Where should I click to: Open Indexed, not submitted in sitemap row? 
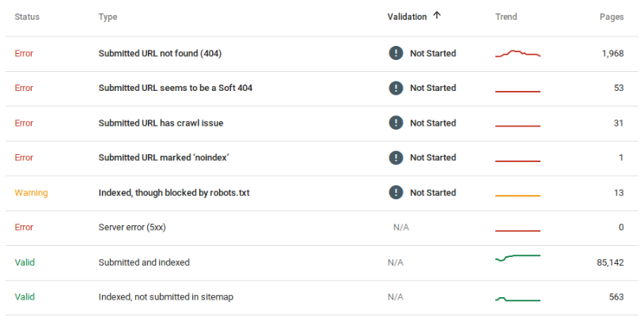point(322,297)
